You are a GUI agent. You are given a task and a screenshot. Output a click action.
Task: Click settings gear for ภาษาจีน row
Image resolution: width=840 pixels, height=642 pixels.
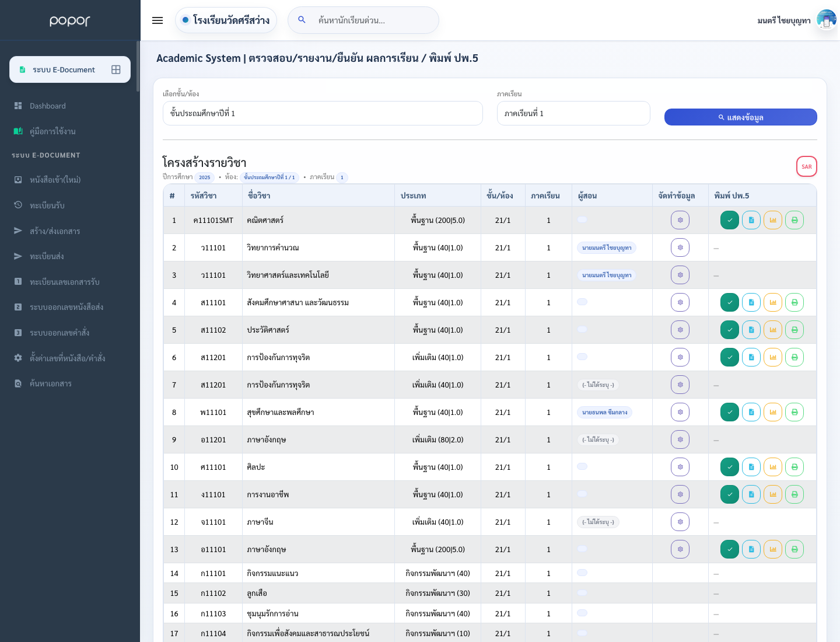click(680, 522)
